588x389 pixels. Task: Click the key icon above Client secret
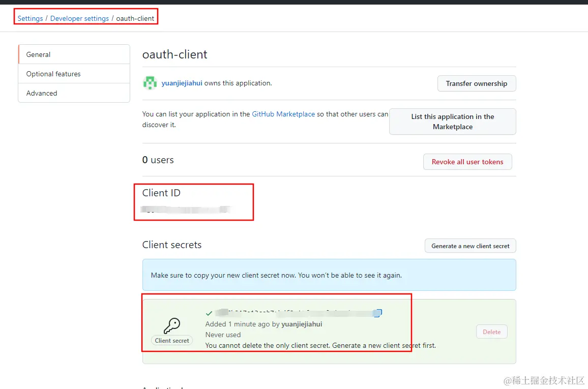[x=172, y=325]
